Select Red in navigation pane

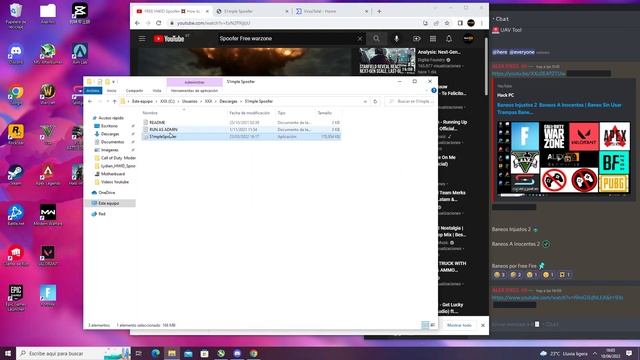click(x=102, y=214)
